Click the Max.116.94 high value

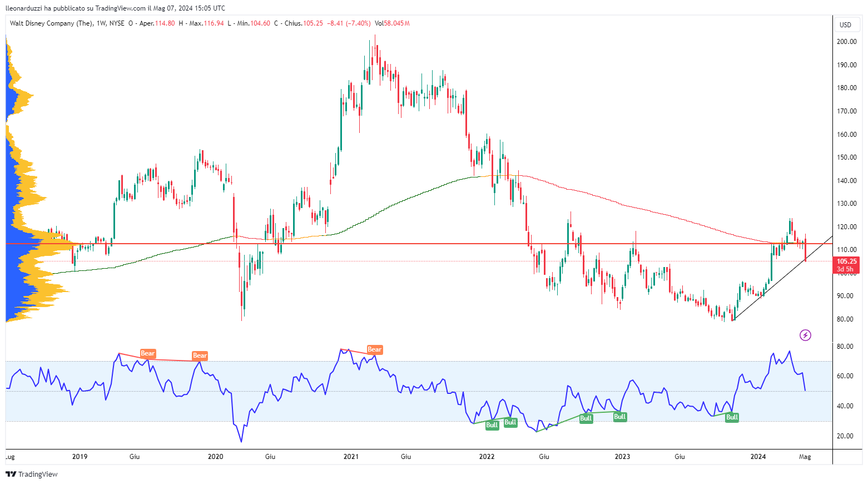[x=206, y=23]
